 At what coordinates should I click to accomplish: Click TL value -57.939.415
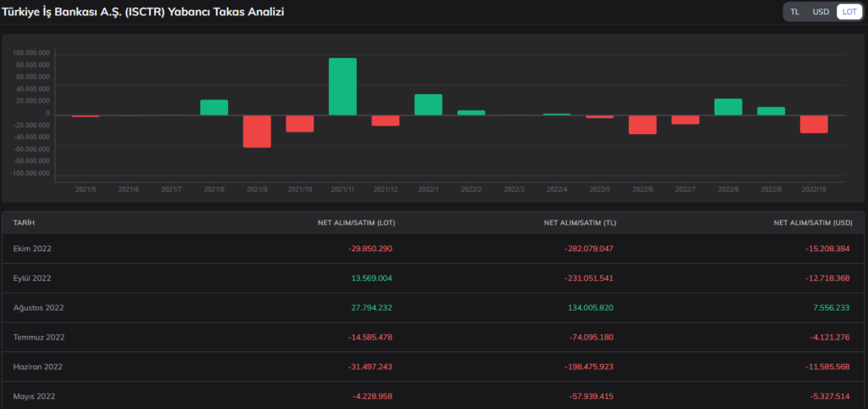(591, 396)
